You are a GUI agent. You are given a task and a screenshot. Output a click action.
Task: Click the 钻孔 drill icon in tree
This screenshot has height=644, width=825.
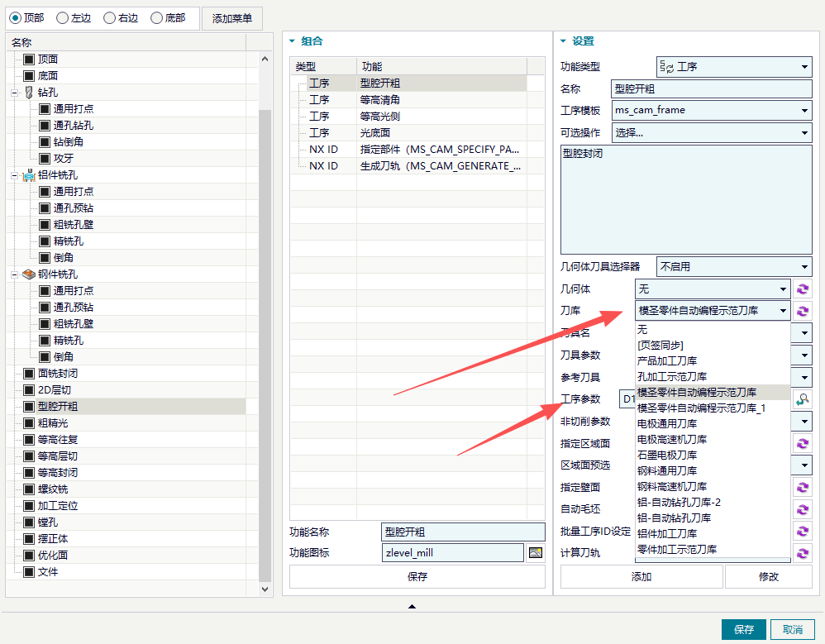tap(29, 92)
